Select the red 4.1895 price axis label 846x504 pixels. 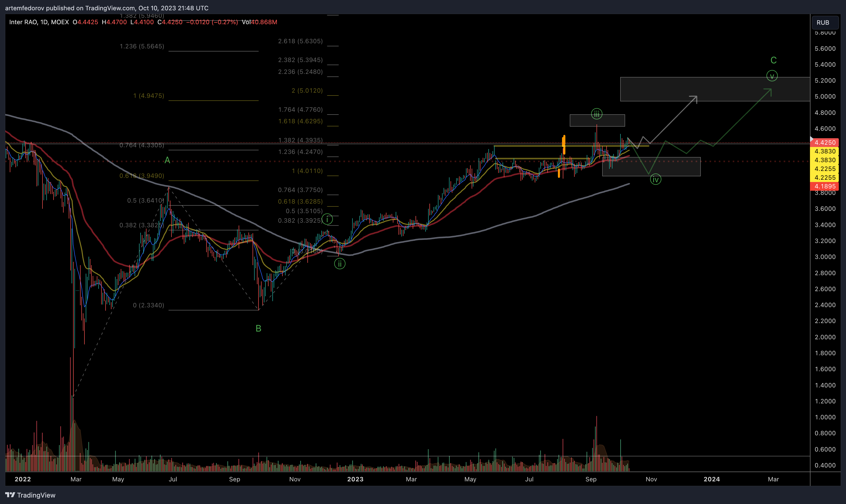point(825,186)
